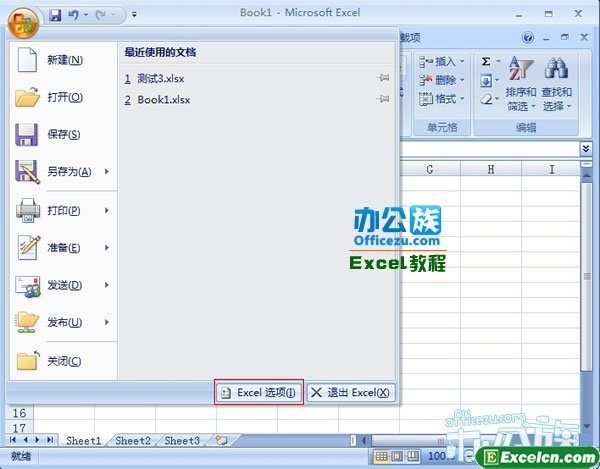
Task: Expand the 打印(P) submenu arrow
Action: click(x=107, y=210)
